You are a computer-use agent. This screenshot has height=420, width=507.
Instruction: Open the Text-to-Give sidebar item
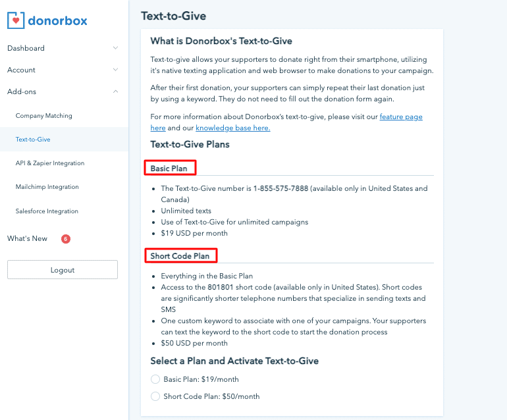[x=33, y=140]
